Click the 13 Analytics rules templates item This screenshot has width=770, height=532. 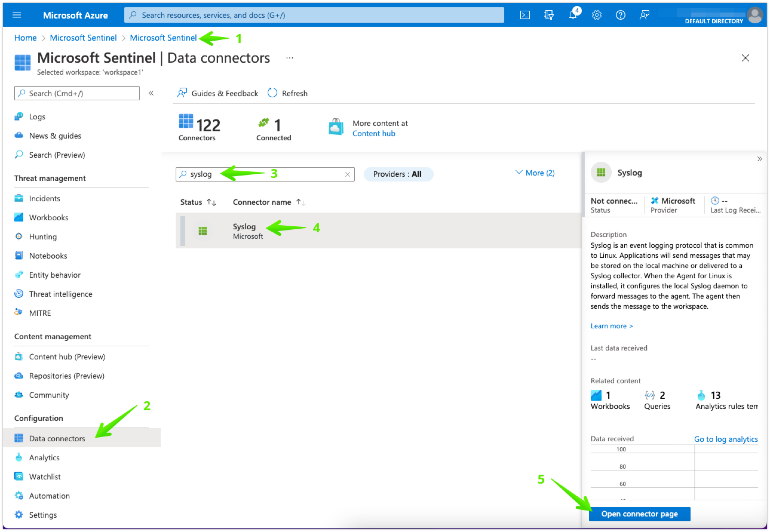click(x=726, y=400)
